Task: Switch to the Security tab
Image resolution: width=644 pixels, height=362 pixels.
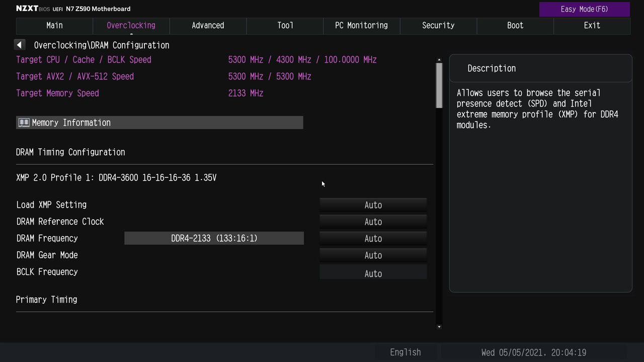Action: (x=438, y=26)
